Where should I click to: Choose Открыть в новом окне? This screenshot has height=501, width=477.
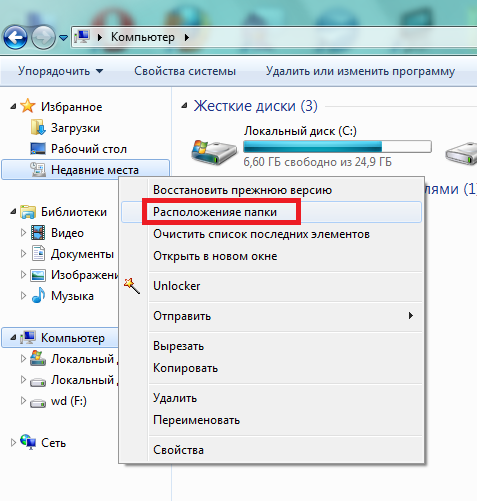click(272, 256)
